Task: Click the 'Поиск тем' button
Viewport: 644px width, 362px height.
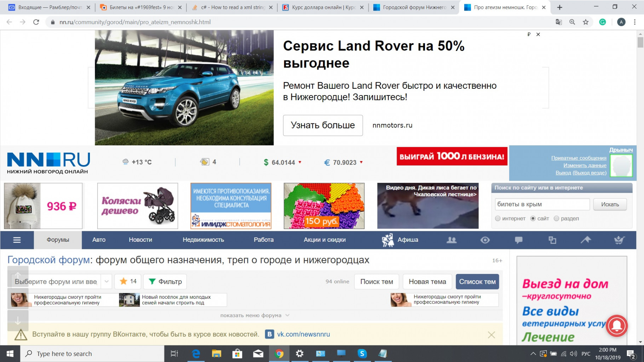Action: coord(376,281)
